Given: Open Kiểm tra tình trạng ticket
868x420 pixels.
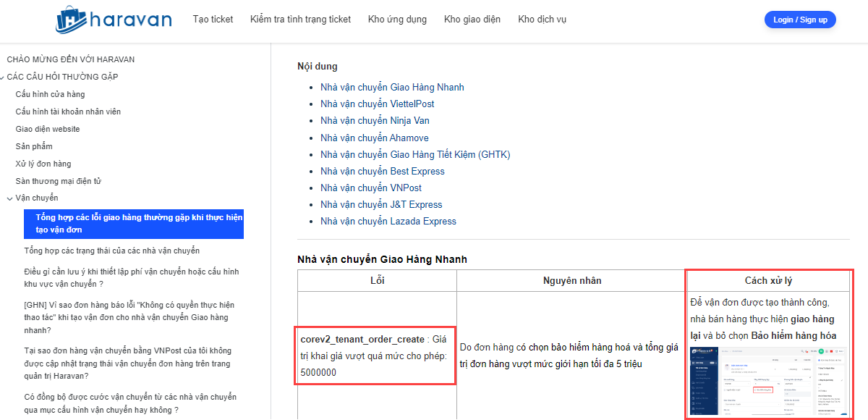Looking at the screenshot, I should 300,20.
